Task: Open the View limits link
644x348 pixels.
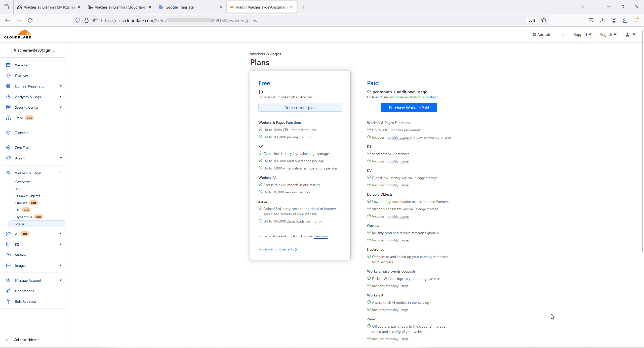Action: click(x=320, y=236)
